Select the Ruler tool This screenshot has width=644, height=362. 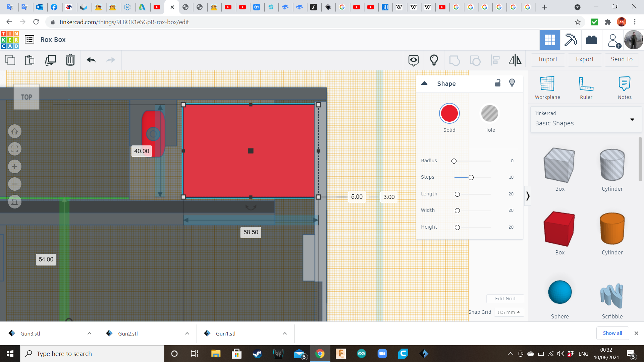point(586,88)
